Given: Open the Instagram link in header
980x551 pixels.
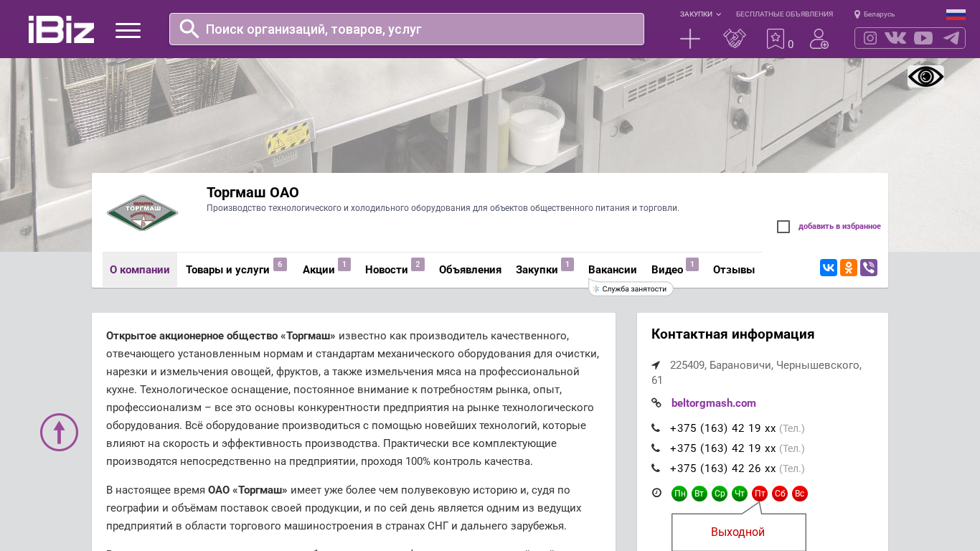Looking at the screenshot, I should click(870, 38).
